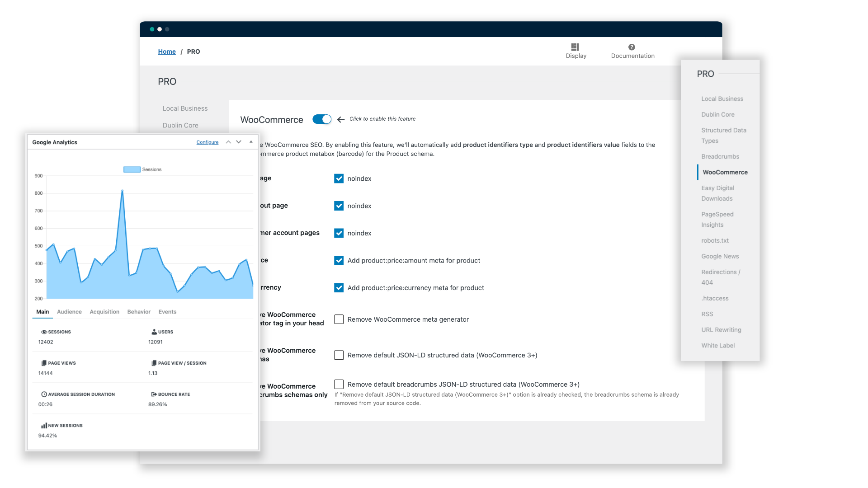Move Google Analytics widget down chevron
Screen dimensions: 868x488
click(239, 142)
